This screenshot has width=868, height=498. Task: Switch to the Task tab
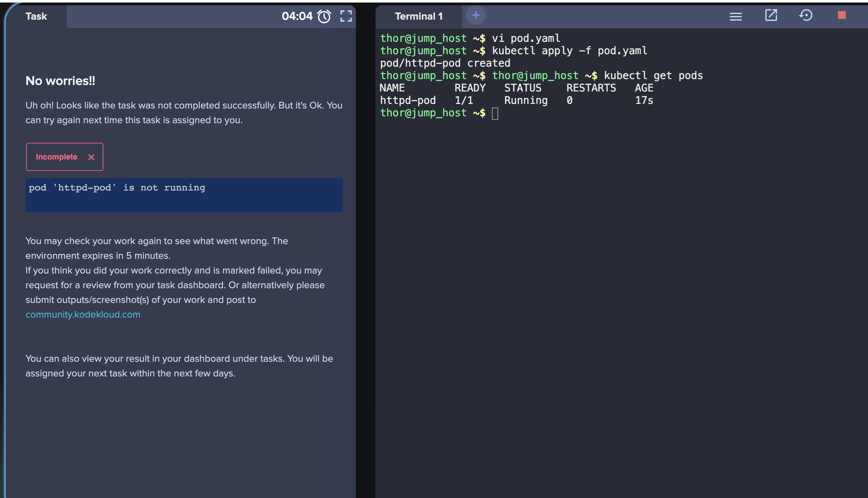point(36,16)
